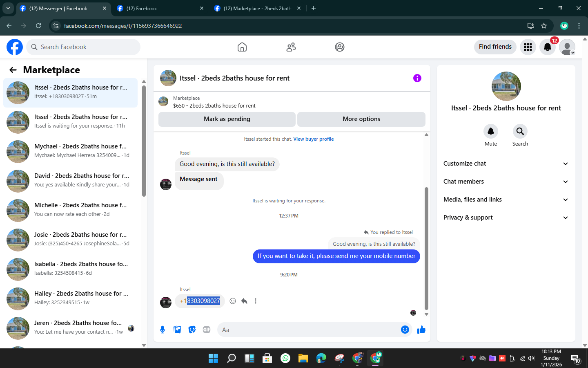The image size is (588, 368).
Task: Expand the Privacy & support section
Action: pyautogui.click(x=506, y=218)
